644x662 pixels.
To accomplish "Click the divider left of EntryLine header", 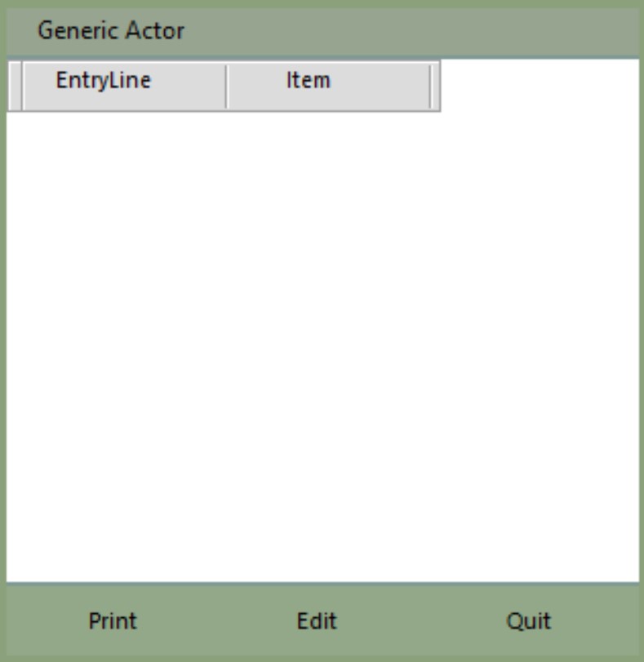I will [22, 84].
